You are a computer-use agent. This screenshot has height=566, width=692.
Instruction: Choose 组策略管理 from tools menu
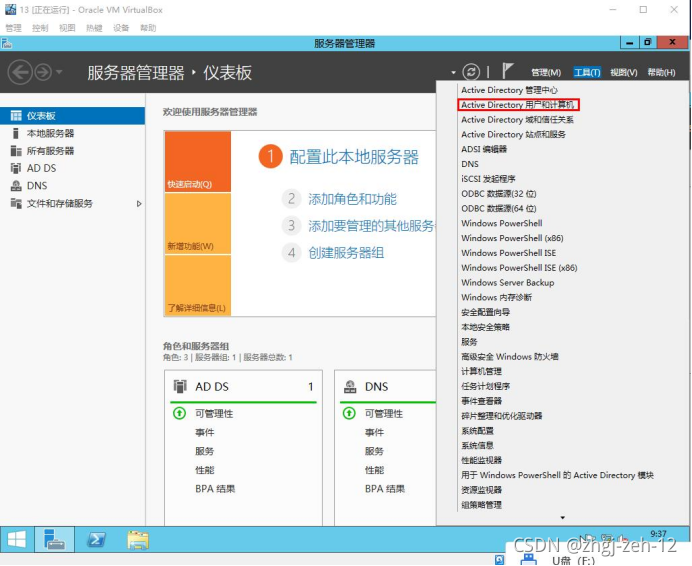481,505
